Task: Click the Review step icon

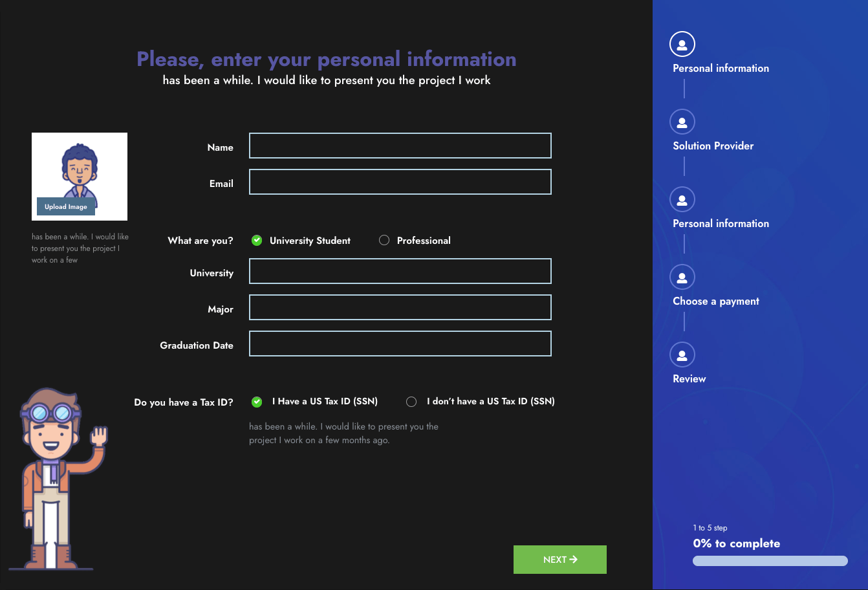Action: pos(682,355)
